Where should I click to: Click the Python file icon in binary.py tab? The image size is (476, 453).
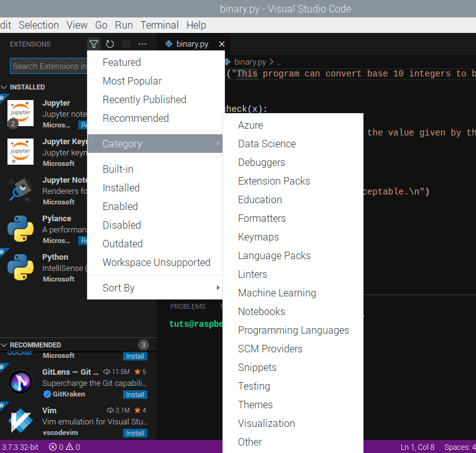(168, 44)
